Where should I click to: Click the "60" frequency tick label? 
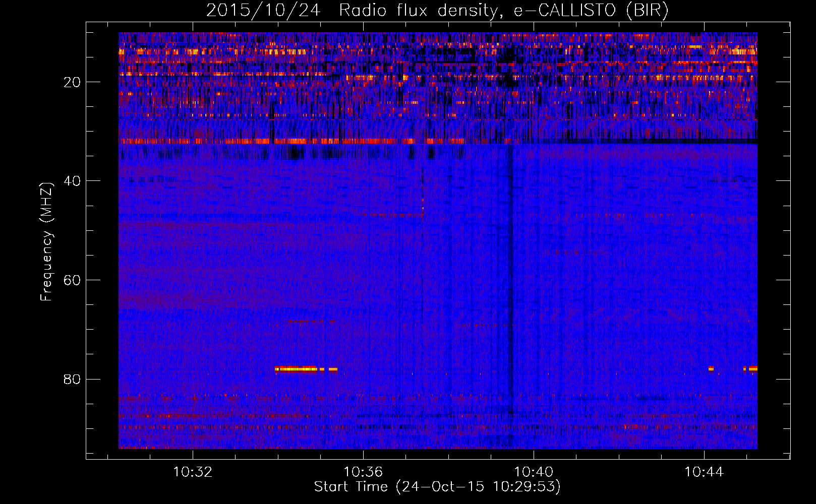tap(73, 280)
